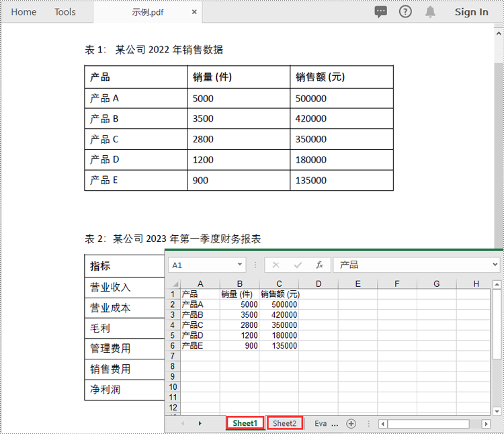Click spreadsheet cell containing 5000
The height and width of the screenshot is (434, 504).
239,304
